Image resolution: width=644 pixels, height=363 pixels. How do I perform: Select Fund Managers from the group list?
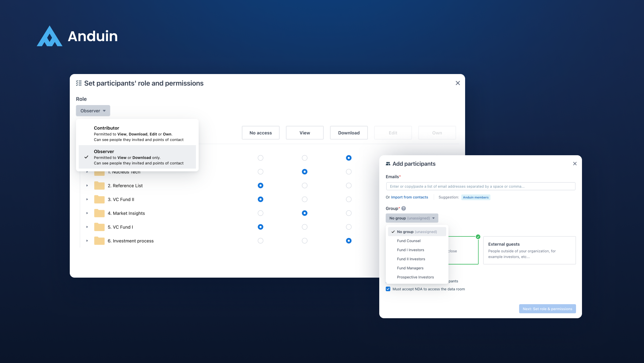410,268
